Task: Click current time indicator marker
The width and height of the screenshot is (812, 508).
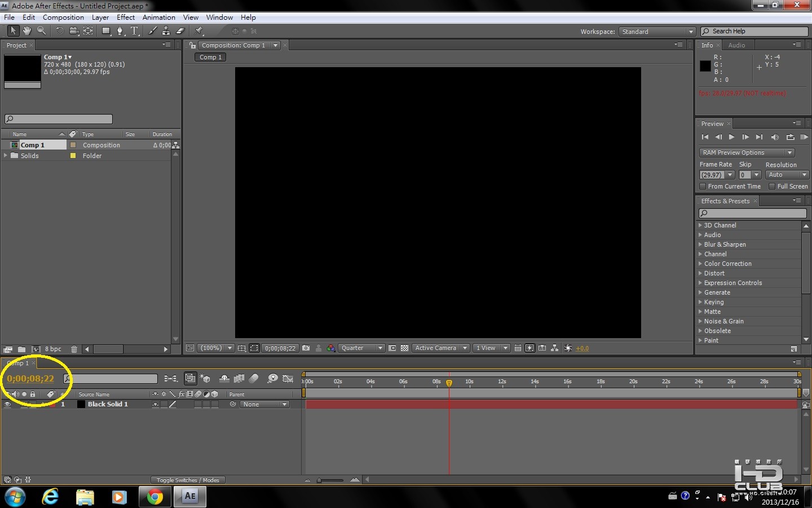Action: [449, 383]
